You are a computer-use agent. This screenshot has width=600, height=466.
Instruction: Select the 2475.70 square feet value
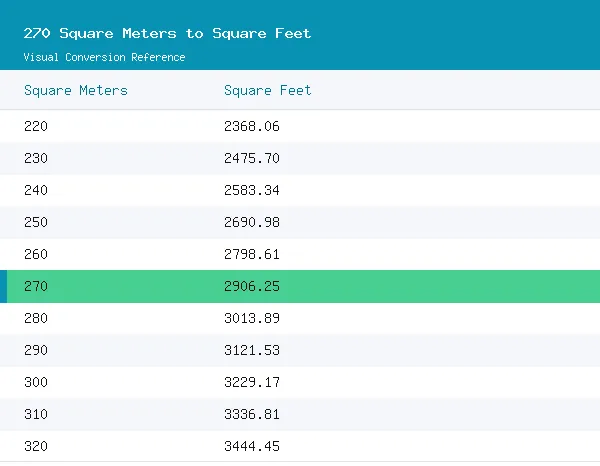(x=252, y=158)
